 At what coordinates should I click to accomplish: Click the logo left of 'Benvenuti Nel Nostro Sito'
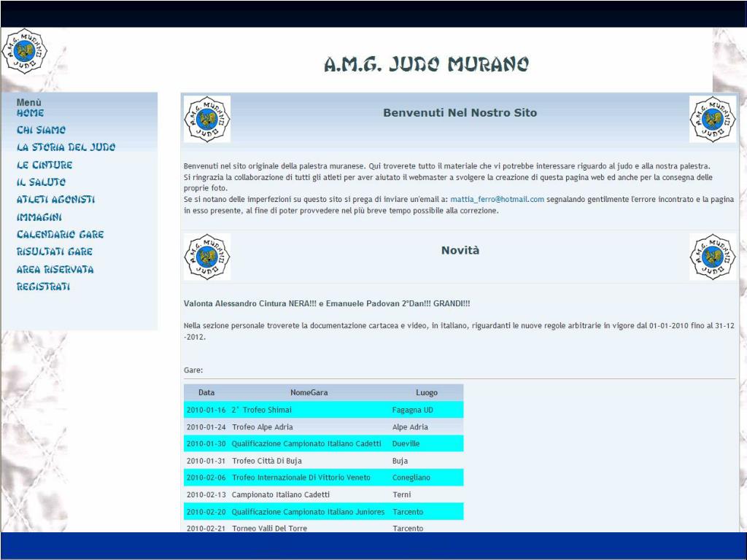coord(207,119)
